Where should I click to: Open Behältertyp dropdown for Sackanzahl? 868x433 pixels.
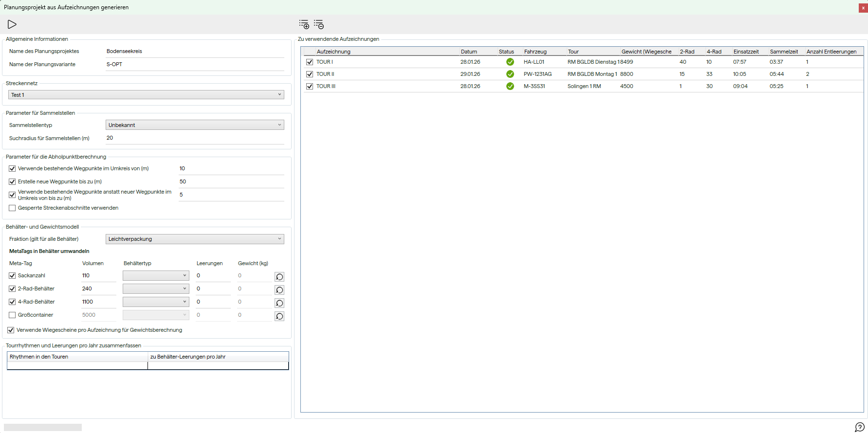tap(156, 275)
